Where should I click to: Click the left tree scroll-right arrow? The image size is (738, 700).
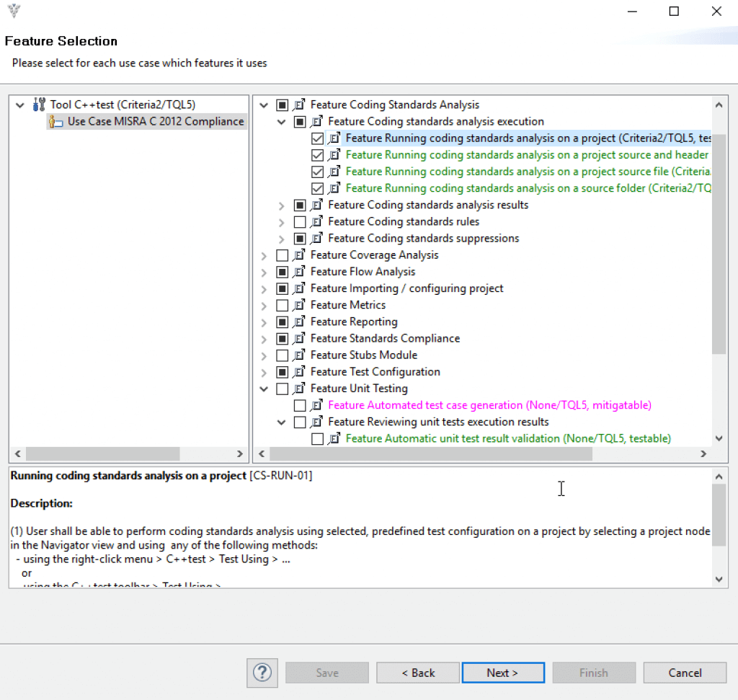coord(239,453)
